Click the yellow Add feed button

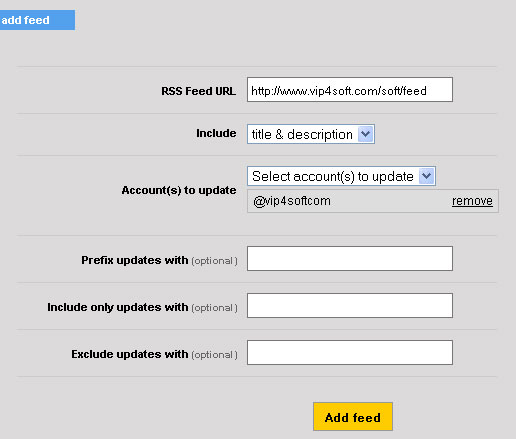(353, 417)
